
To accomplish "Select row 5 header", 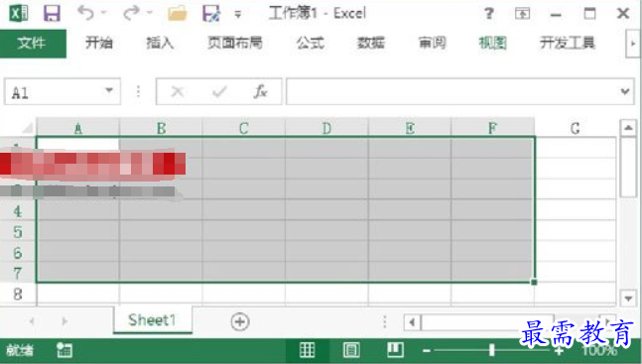I will [x=18, y=231].
